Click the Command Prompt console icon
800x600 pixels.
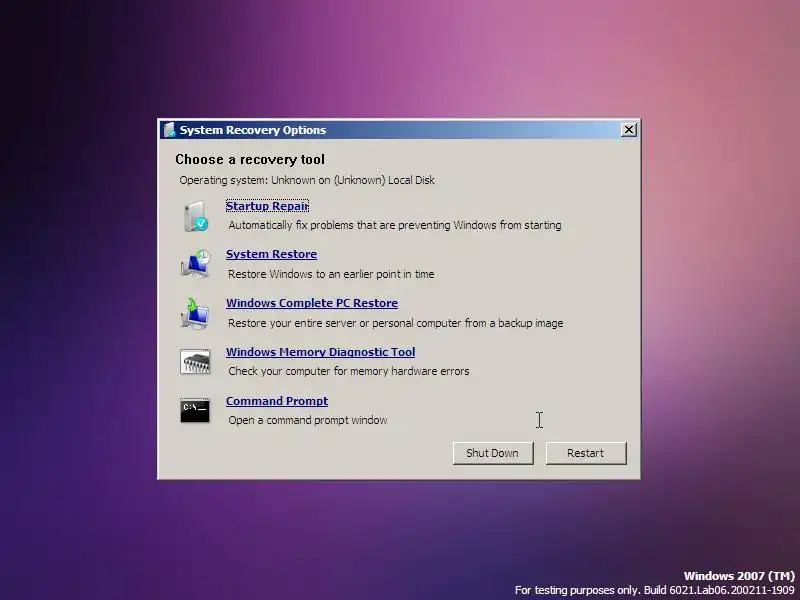[195, 410]
